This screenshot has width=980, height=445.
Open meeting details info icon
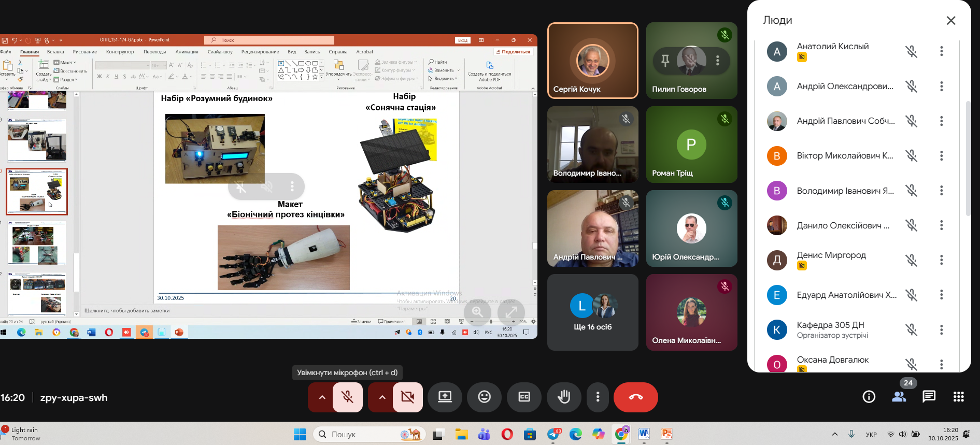tap(869, 397)
